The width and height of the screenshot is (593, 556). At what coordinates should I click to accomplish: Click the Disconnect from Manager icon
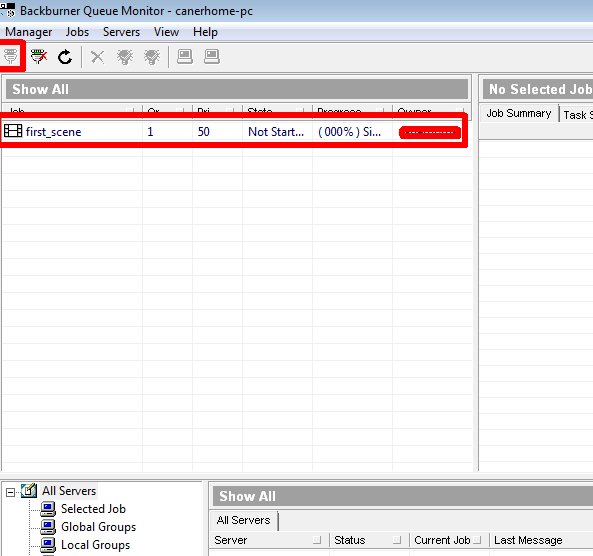point(39,57)
